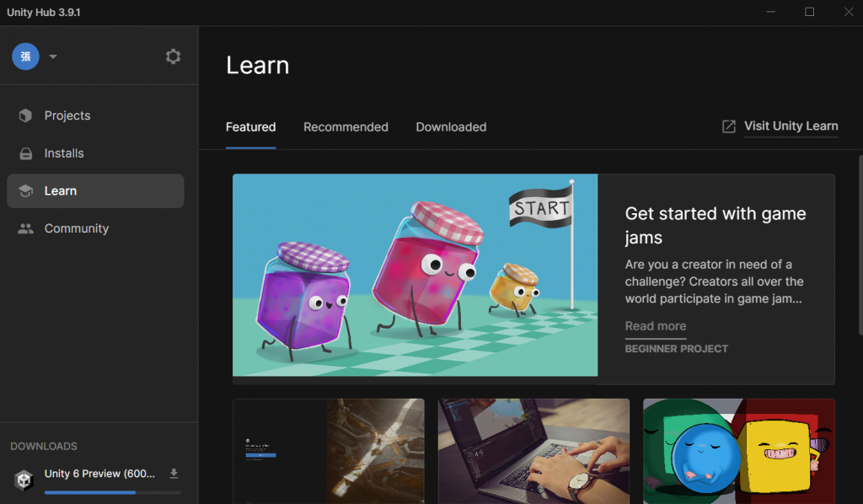Close the Unity Hub window
This screenshot has height=504, width=863.
pos(849,12)
